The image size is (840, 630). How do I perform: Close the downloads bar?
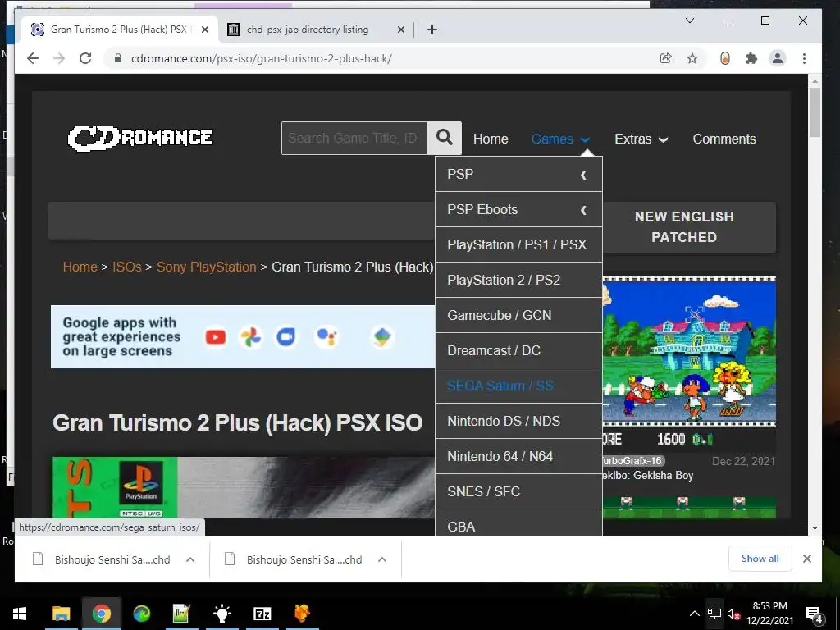(807, 559)
